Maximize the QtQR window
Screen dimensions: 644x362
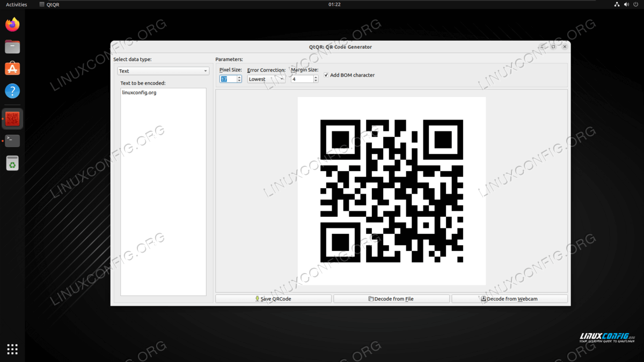(x=553, y=47)
